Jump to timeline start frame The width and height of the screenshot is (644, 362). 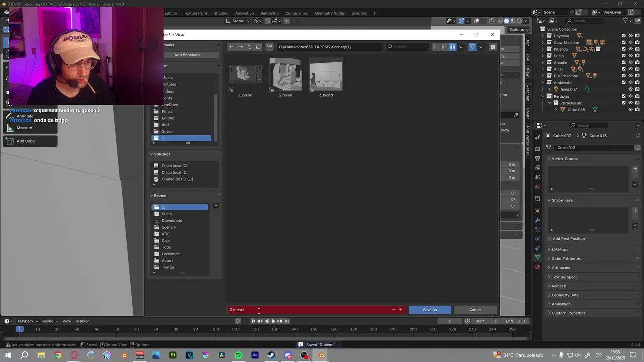tap(253, 321)
